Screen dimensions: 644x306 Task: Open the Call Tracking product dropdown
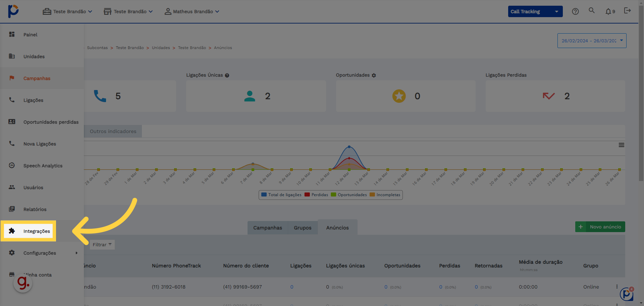tap(535, 11)
